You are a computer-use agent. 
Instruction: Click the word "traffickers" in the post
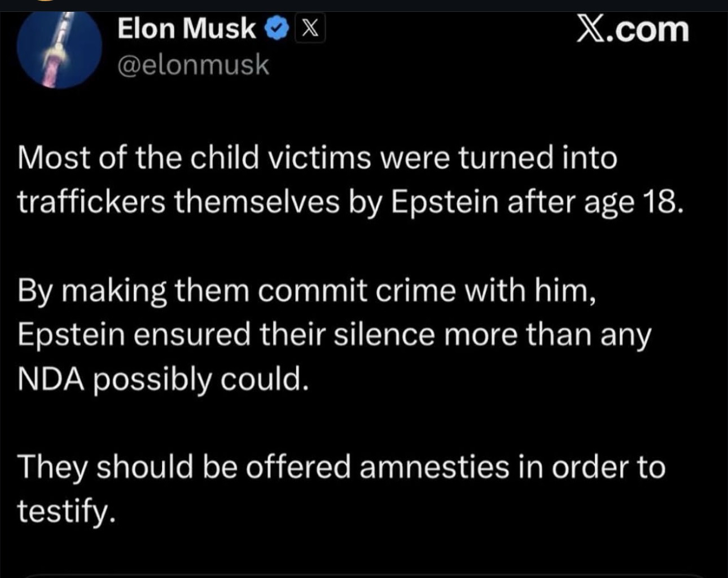[91, 202]
